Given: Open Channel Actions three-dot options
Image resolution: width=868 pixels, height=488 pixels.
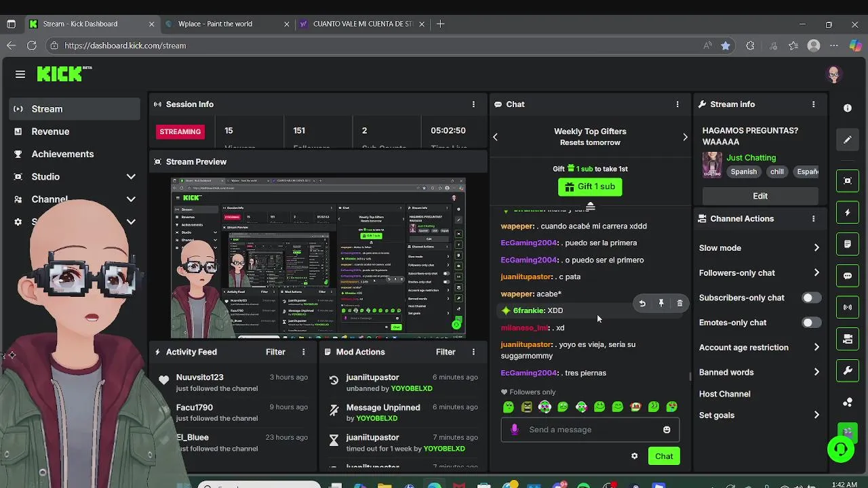Looking at the screenshot, I should tap(813, 219).
